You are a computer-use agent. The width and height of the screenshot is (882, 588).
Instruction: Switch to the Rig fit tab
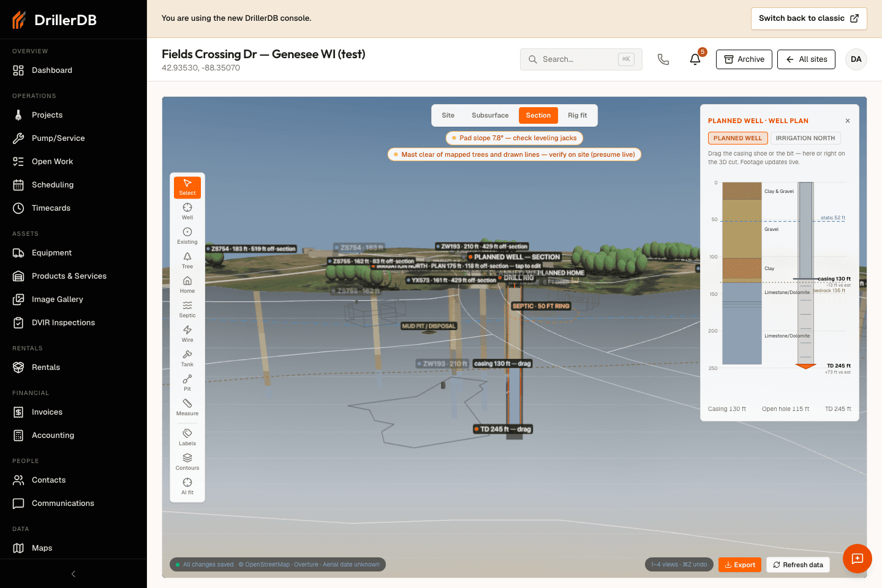point(577,115)
